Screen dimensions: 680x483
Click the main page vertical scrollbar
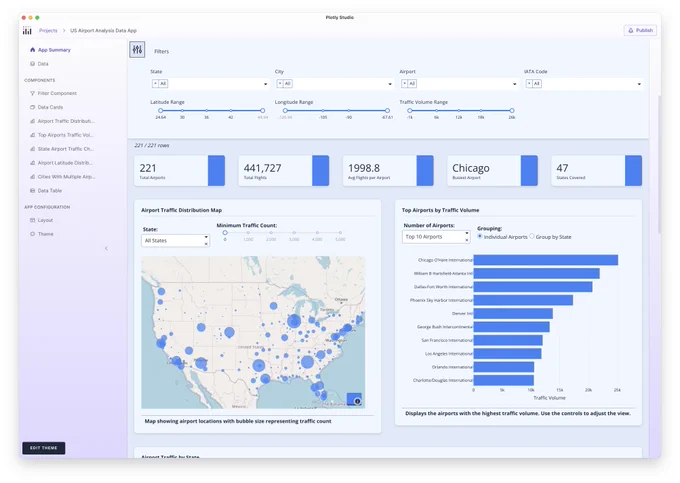point(659,165)
